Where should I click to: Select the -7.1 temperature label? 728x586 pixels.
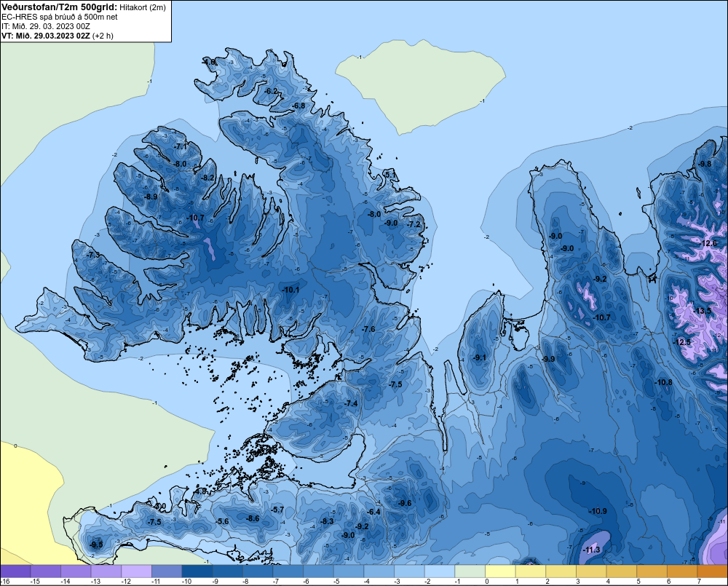coord(180,147)
